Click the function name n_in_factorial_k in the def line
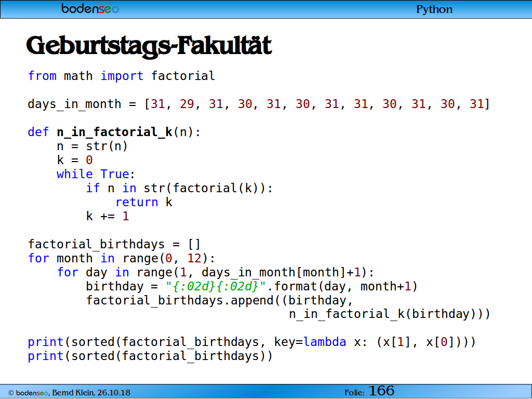This screenshot has height=399, width=532. (x=115, y=132)
